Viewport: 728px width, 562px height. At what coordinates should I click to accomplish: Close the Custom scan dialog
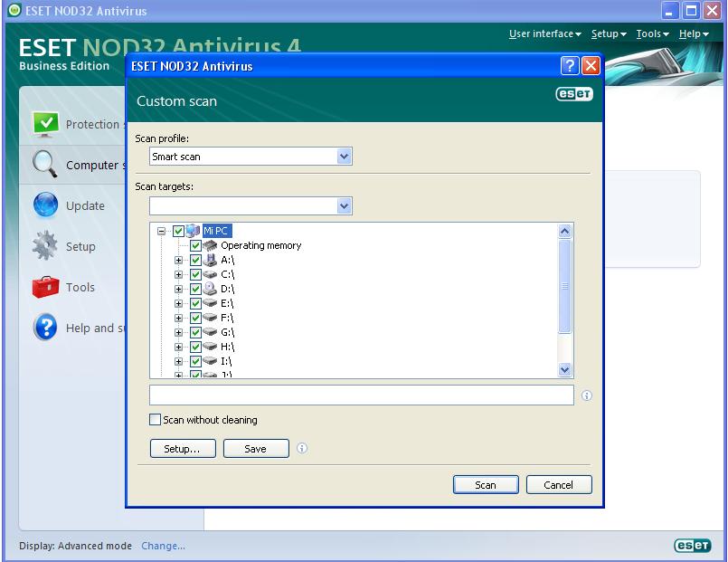tap(591, 66)
